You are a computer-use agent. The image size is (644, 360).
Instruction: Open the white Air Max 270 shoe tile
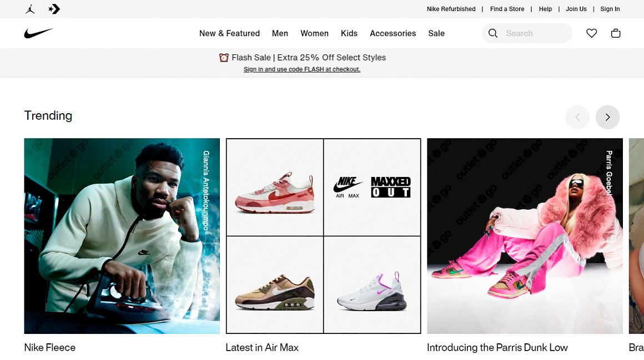(x=372, y=285)
